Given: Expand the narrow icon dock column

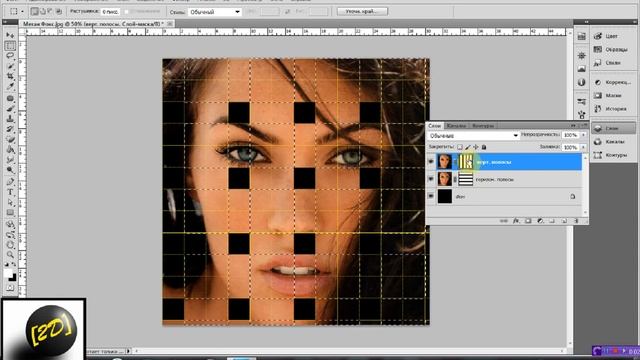Looking at the screenshot, I should click(586, 22).
